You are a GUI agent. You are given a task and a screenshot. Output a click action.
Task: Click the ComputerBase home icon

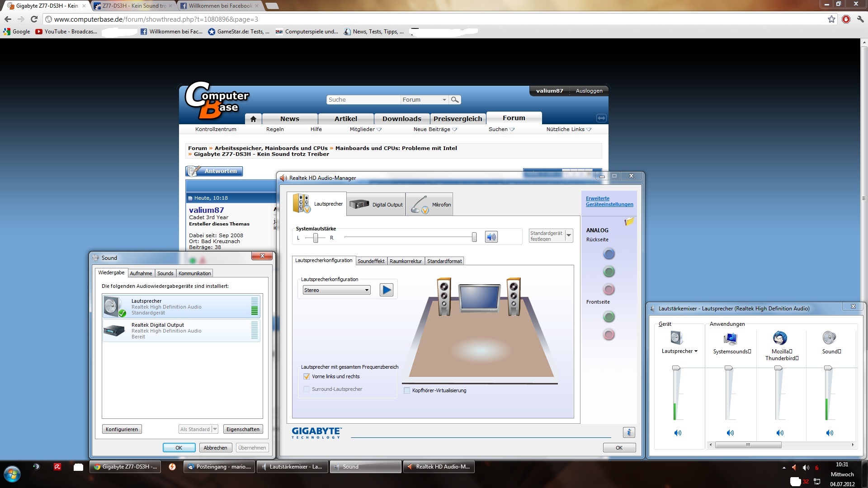[x=253, y=119]
